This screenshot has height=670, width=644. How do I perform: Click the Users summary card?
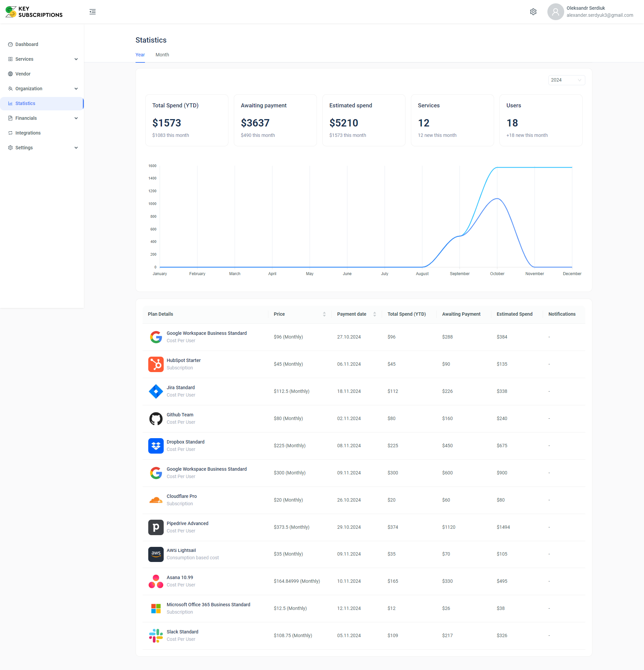tap(541, 120)
